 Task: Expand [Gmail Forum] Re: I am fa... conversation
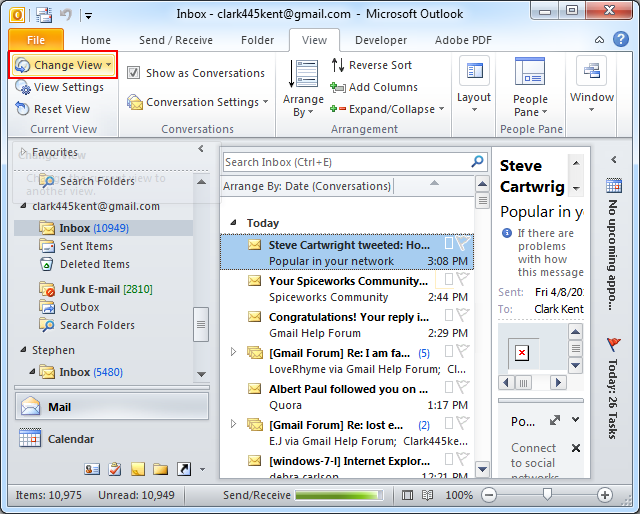(x=233, y=352)
